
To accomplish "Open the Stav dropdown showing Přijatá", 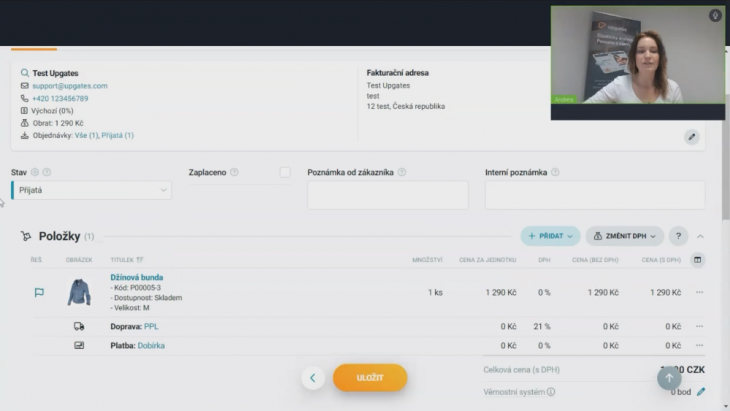I will [x=92, y=190].
